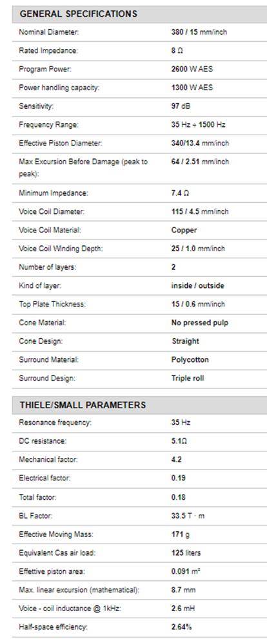The image size is (267, 644).
Task: Click the Rated Impedance value 8 Ω
Action: pyautogui.click(x=177, y=50)
